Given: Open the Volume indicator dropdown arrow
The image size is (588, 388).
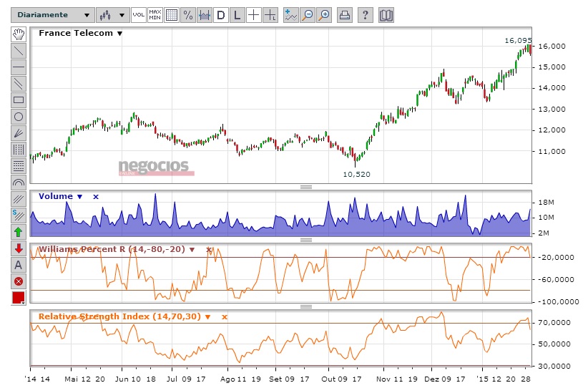Looking at the screenshot, I should coord(79,197).
